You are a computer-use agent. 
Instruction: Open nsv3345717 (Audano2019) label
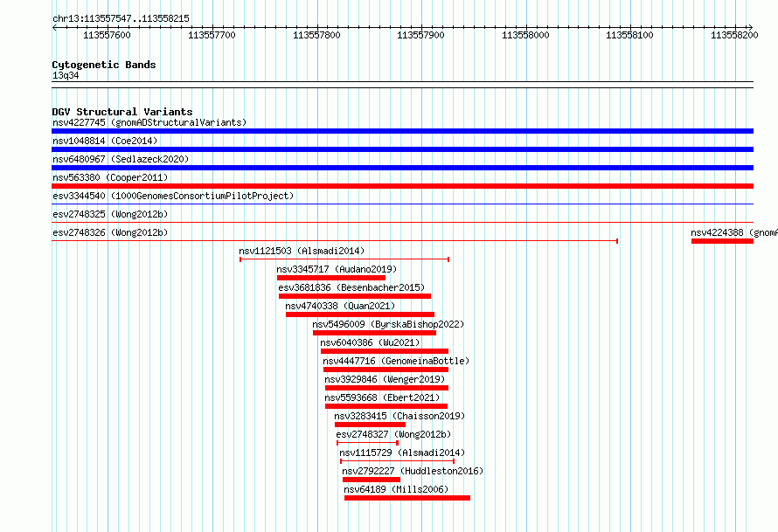[337, 269]
